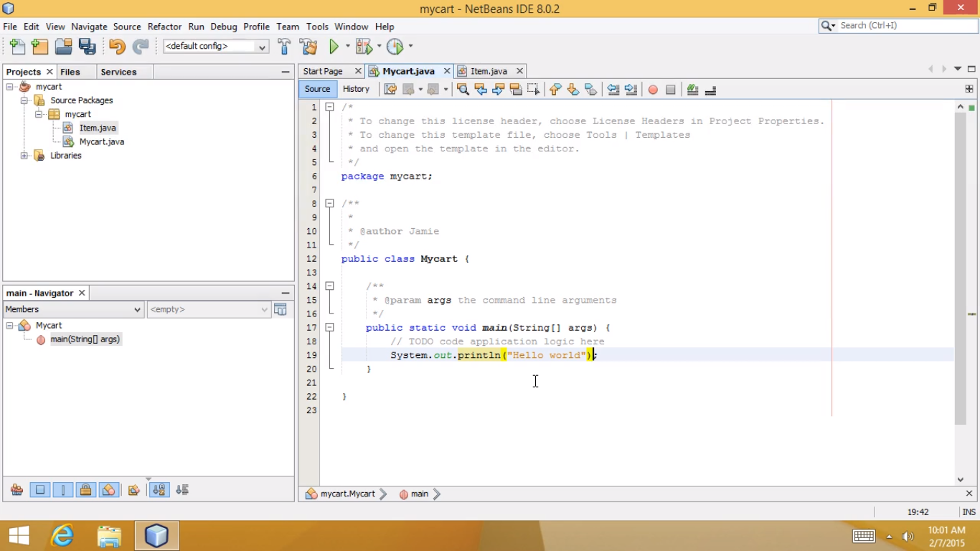980x551 pixels.
Task: Toggle Sort by Source in Navigator
Action: click(x=182, y=490)
